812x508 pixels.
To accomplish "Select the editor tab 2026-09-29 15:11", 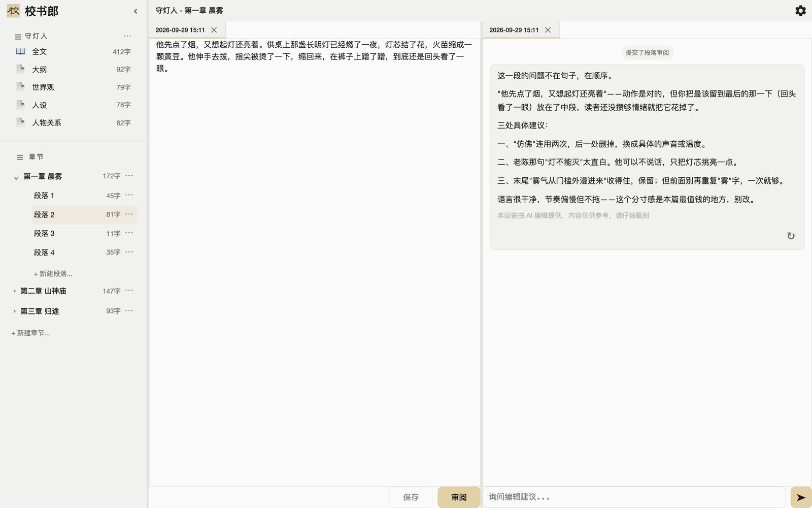I will point(180,30).
